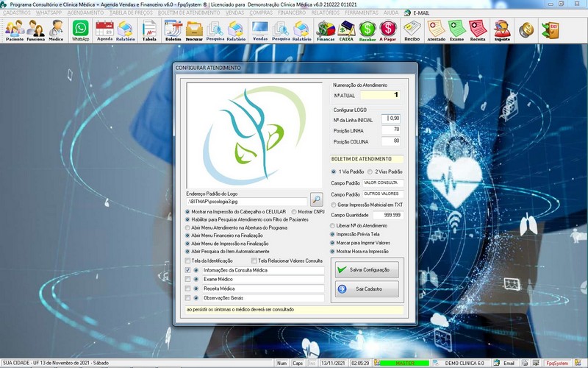Click the exit door toolbar icon
The image size is (588, 368).
tap(550, 30)
